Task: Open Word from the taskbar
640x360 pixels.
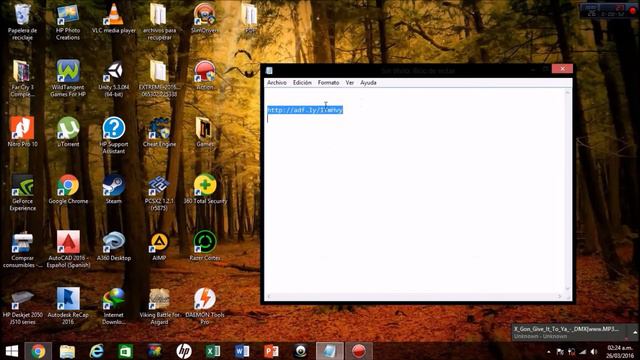Action: point(242,351)
